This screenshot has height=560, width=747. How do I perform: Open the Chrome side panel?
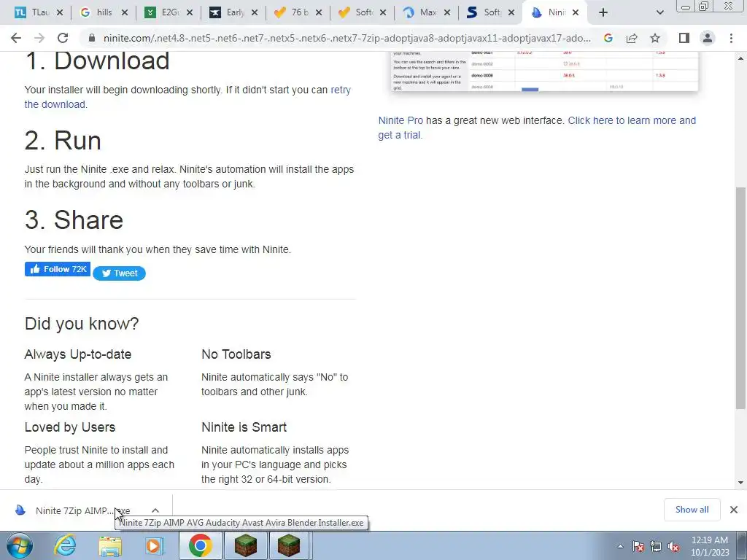(x=684, y=38)
